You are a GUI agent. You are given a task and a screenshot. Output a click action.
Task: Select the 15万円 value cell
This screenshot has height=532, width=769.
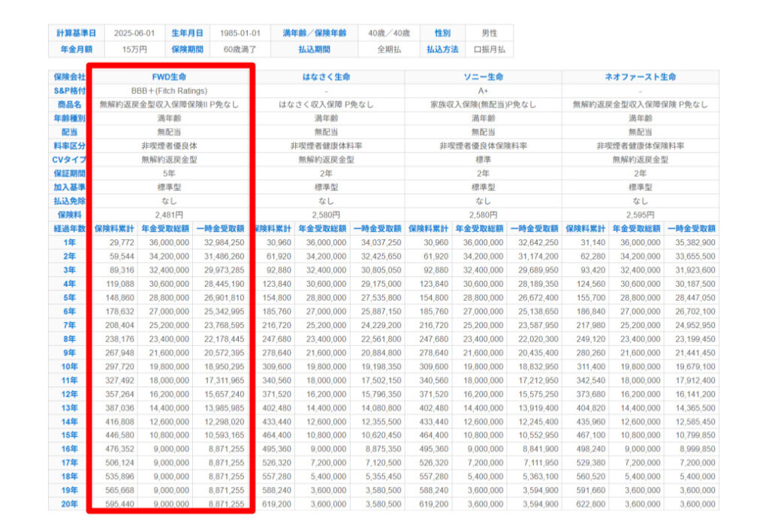134,50
